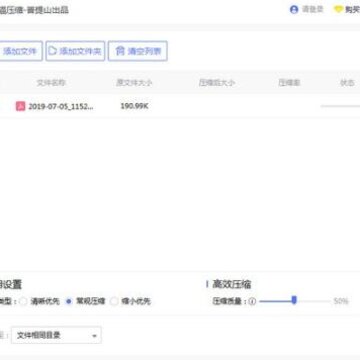Select the 2019-07-05_1152... file row

(x=180, y=106)
